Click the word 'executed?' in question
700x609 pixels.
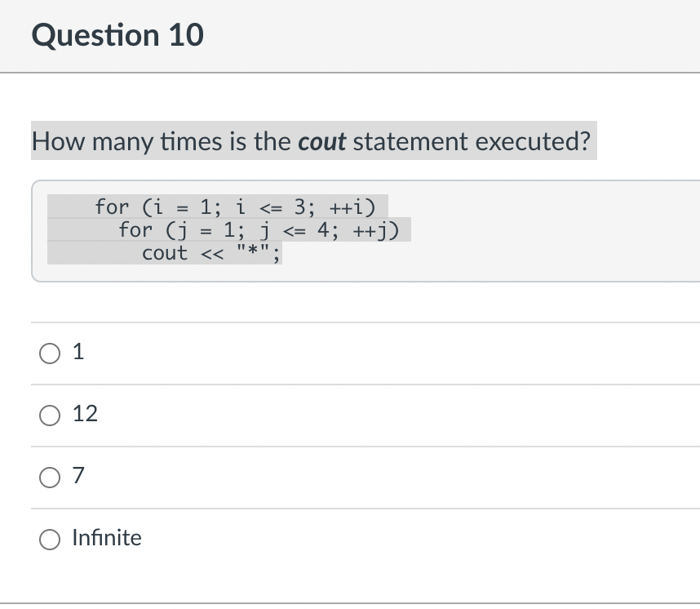[x=533, y=142]
